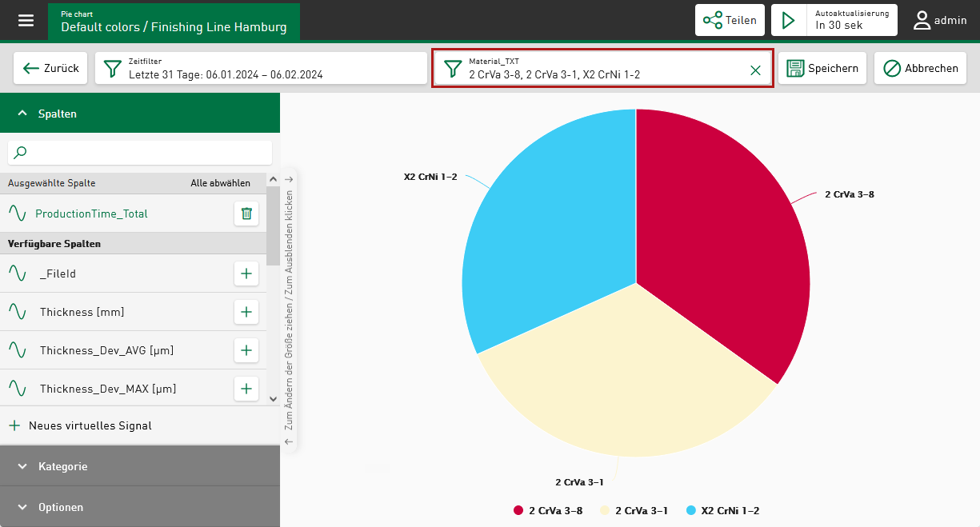Viewport: 980px width, 527px height.
Task: Toggle 2 CrVa 3-8 legend entry
Action: pos(548,510)
